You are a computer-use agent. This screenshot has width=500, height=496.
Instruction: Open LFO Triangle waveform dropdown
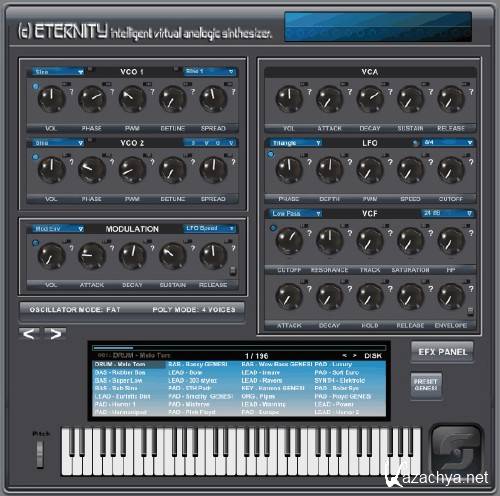pos(296,143)
